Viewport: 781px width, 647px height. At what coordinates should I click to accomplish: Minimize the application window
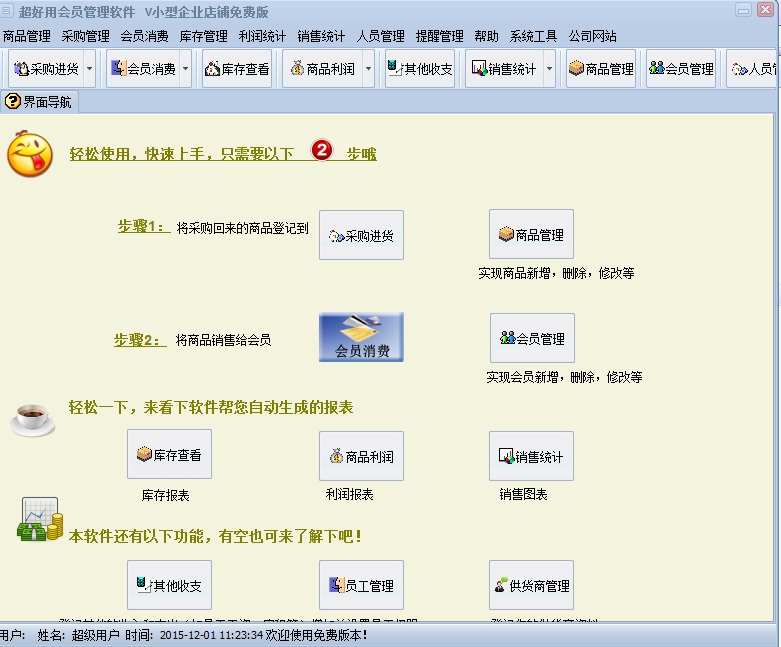tap(743, 10)
